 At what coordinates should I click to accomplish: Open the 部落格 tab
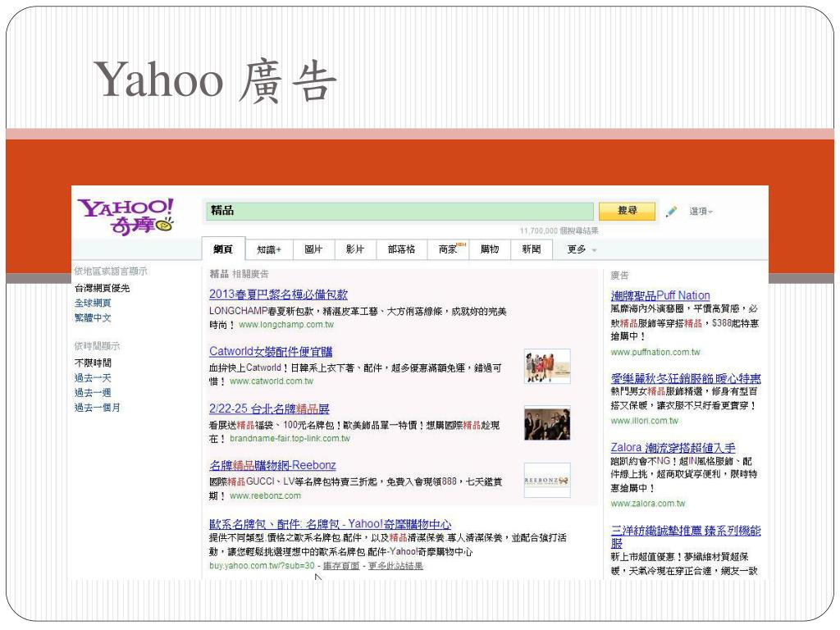[x=401, y=249]
